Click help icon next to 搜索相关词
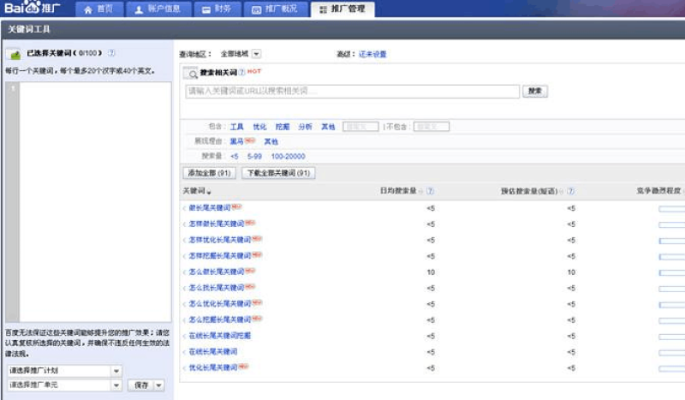This screenshot has width=685, height=400. [242, 72]
